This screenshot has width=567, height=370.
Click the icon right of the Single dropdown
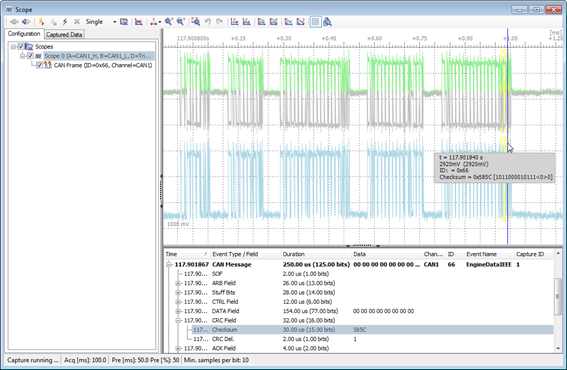124,22
